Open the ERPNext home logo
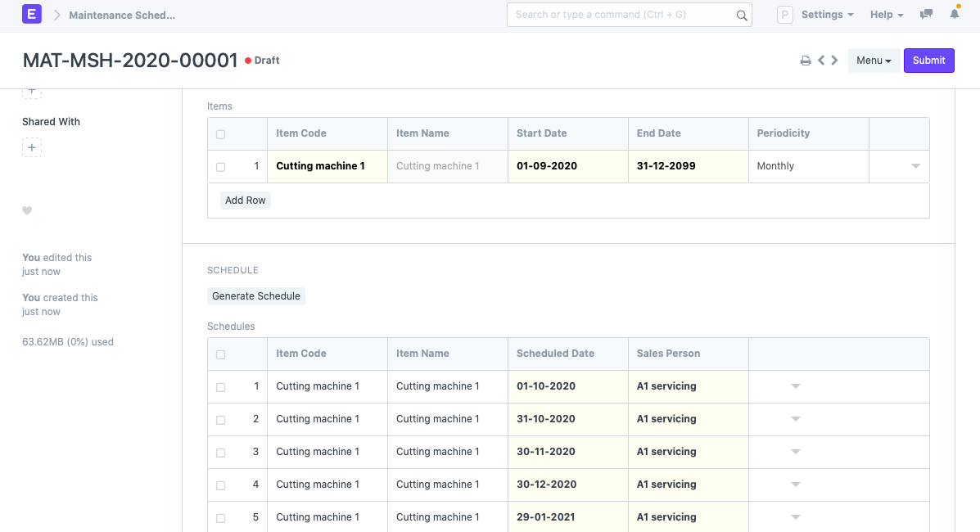 click(32, 14)
